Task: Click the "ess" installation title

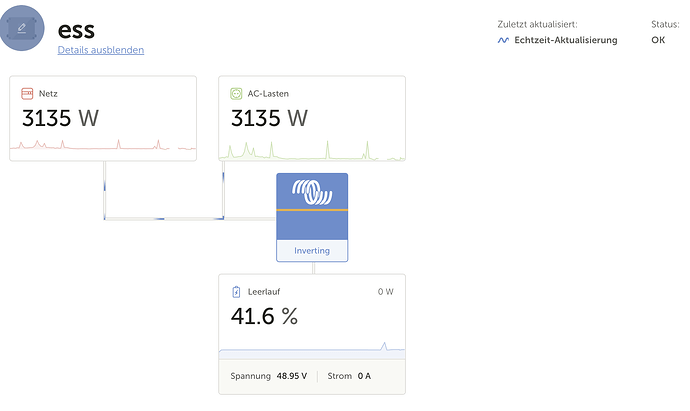Action: point(76,29)
